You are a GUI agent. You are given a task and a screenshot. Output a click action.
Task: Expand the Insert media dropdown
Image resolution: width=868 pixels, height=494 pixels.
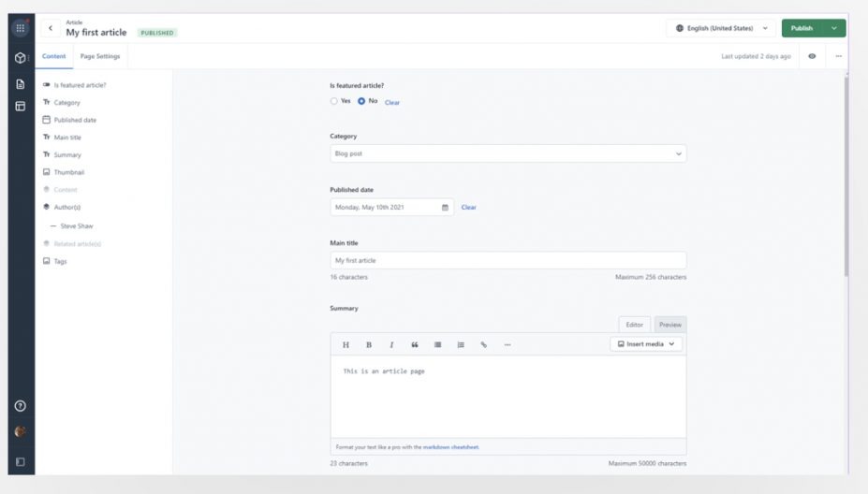[x=646, y=344]
